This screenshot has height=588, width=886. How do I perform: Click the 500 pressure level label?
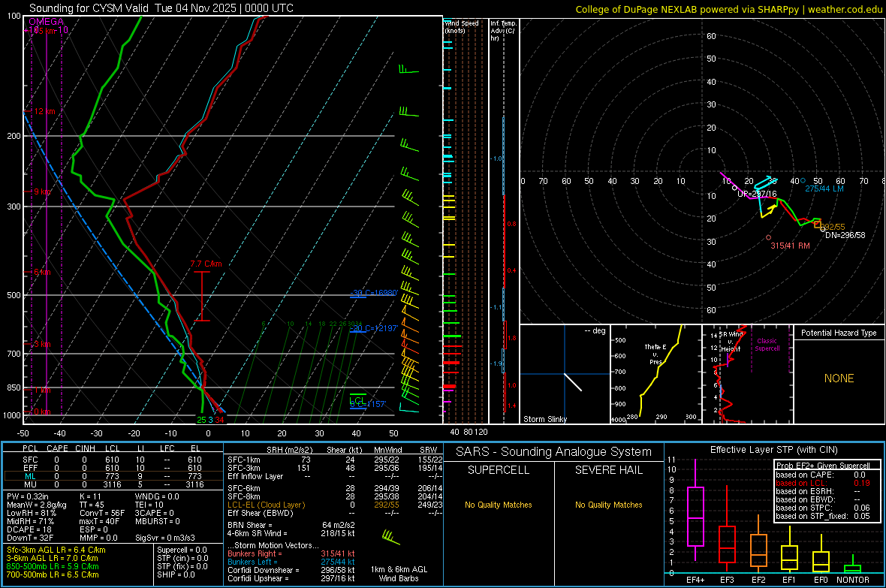(14, 295)
